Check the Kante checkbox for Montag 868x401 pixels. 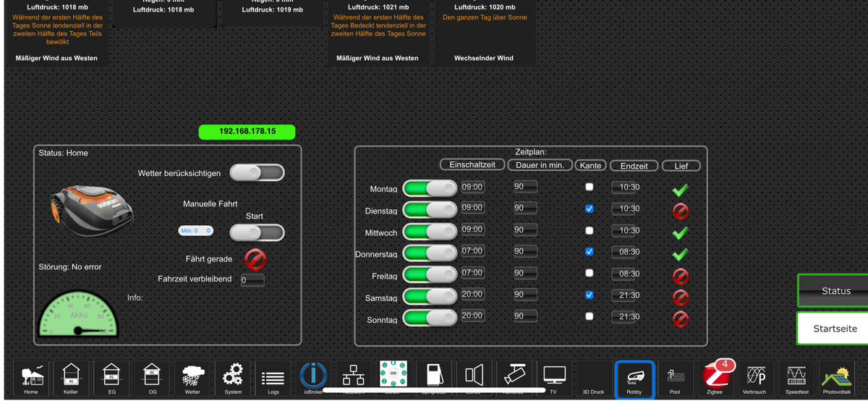tap(590, 187)
